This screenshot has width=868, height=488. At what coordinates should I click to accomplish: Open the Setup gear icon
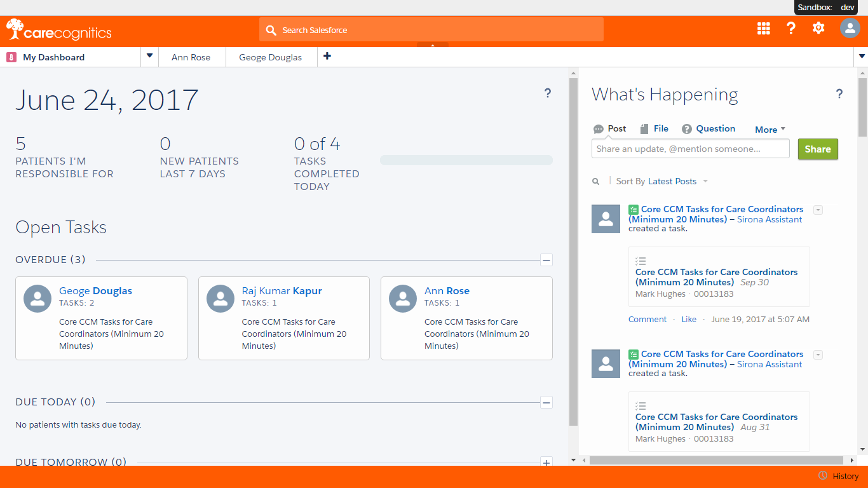818,28
